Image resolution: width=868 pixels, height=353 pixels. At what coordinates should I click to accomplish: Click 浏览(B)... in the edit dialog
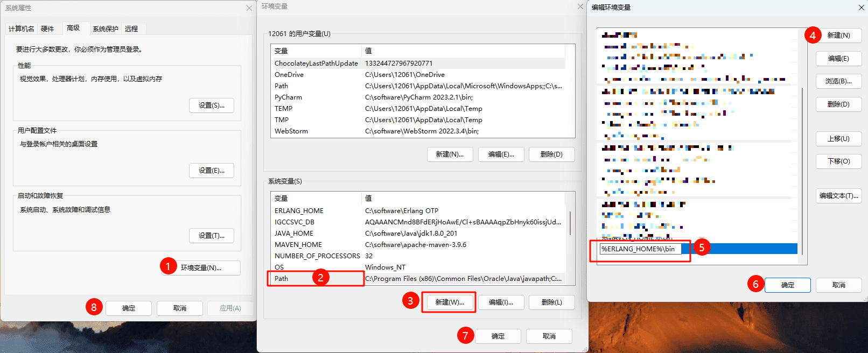[838, 81]
